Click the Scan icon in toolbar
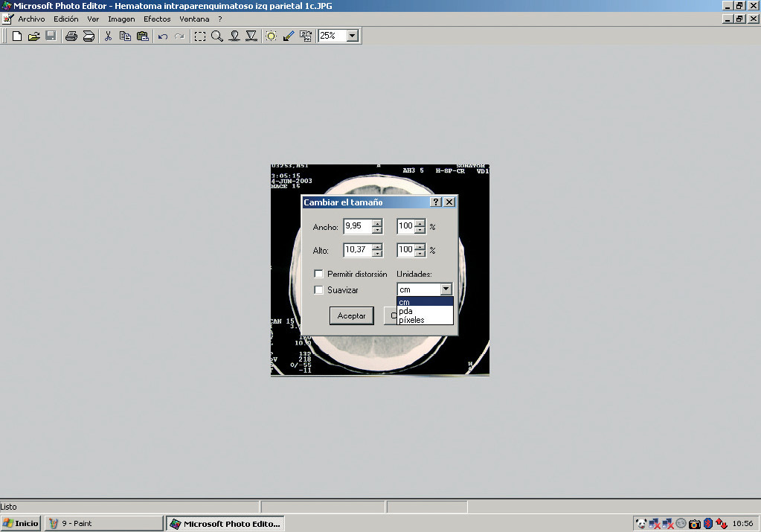761x532 pixels. (x=89, y=36)
